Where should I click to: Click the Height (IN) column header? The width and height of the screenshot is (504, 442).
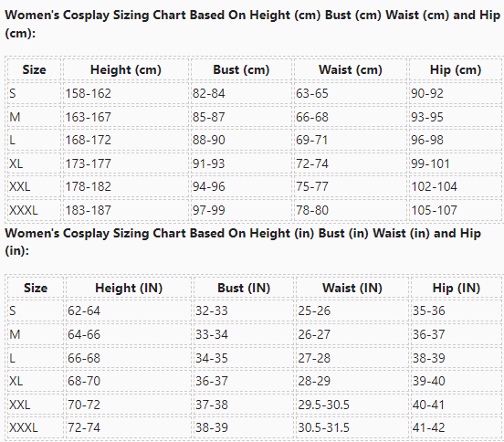pyautogui.click(x=129, y=288)
